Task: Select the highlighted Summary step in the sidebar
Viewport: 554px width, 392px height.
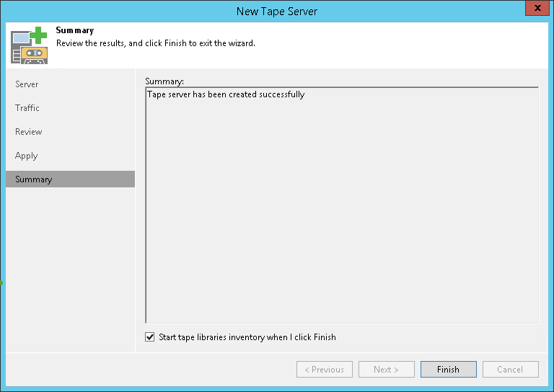Action: point(34,179)
